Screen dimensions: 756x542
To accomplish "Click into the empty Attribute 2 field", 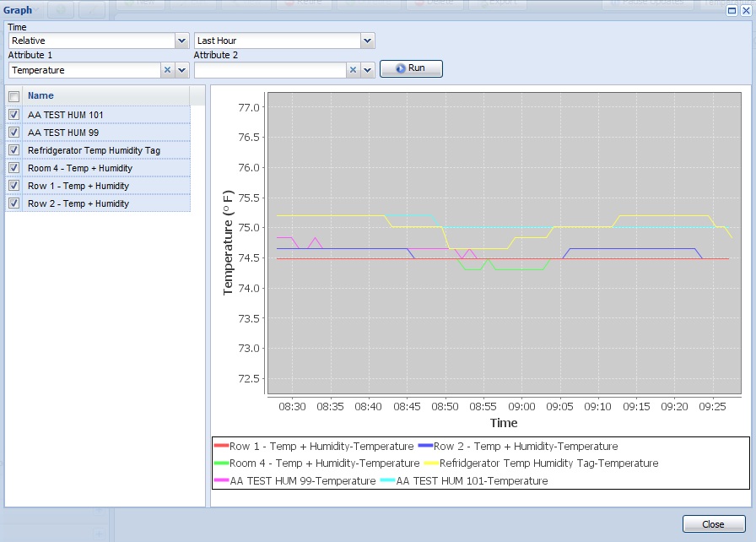I will (x=271, y=70).
